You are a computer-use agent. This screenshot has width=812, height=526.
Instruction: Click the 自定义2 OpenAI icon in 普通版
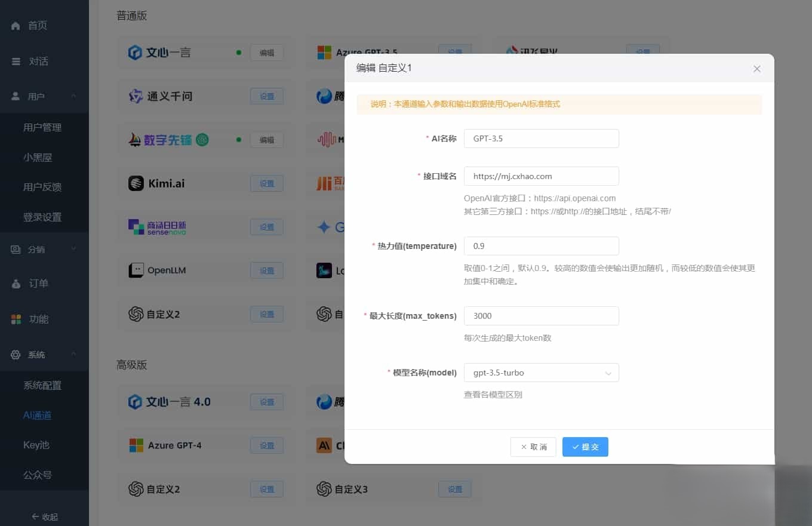pos(136,314)
